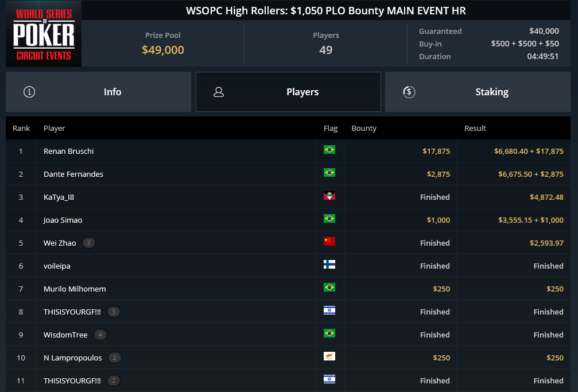The height and width of the screenshot is (392, 578).
Task: Open the Staking tab
Action: [478, 92]
